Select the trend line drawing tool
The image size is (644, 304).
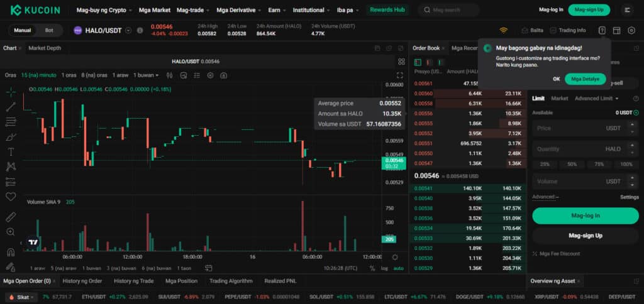click(11, 107)
